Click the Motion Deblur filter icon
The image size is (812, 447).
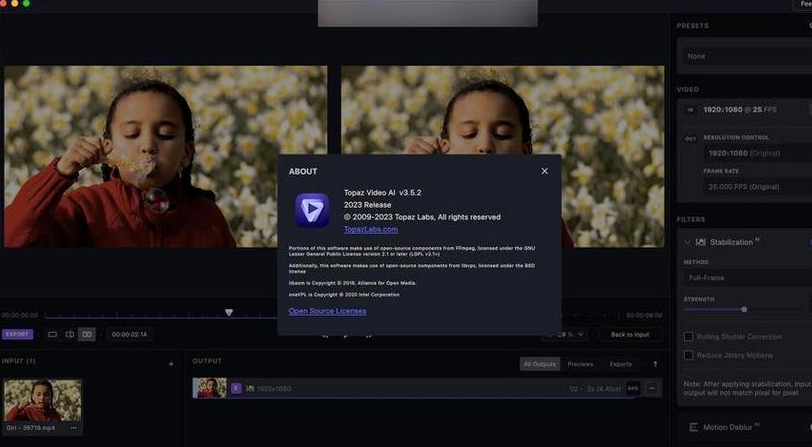(x=693, y=427)
